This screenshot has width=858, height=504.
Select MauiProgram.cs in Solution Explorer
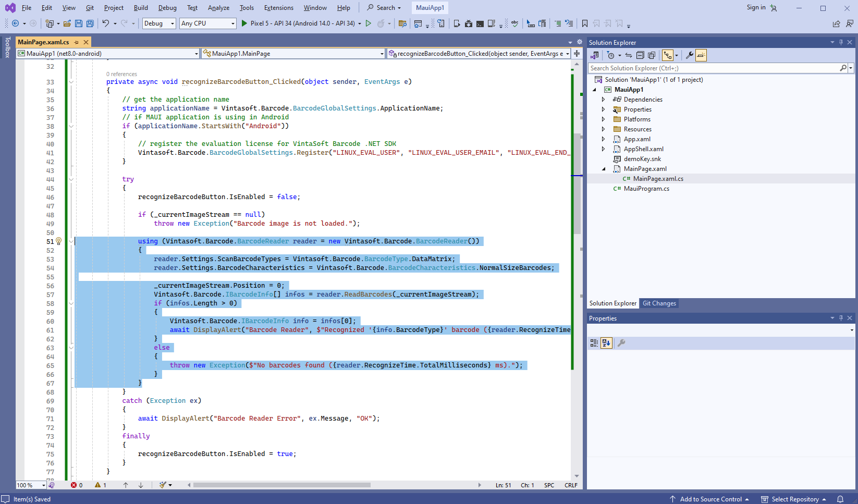646,189
